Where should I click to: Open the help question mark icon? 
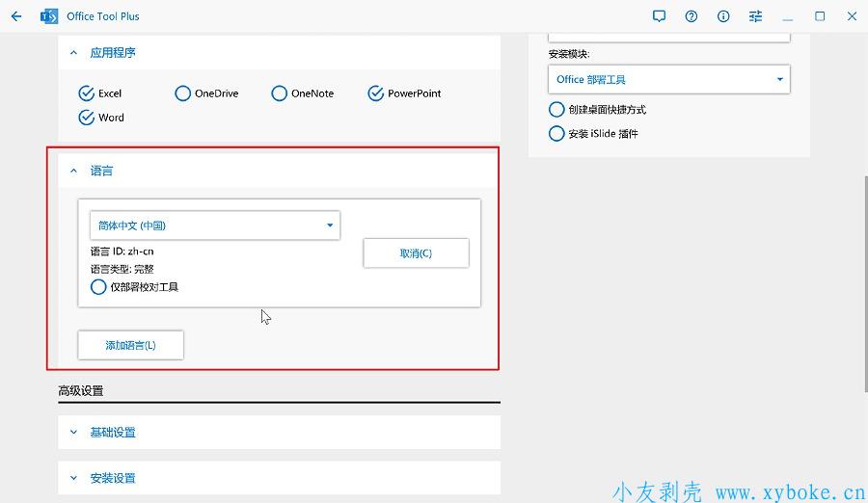(692, 16)
